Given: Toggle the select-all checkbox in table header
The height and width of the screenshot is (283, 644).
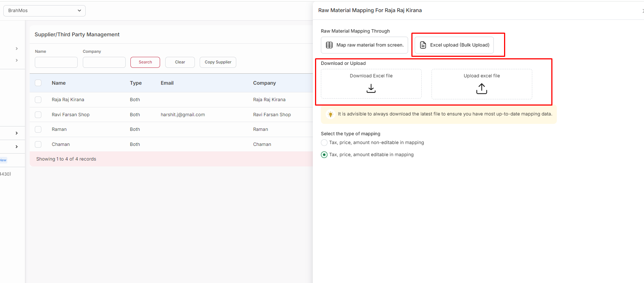Looking at the screenshot, I should click(38, 83).
